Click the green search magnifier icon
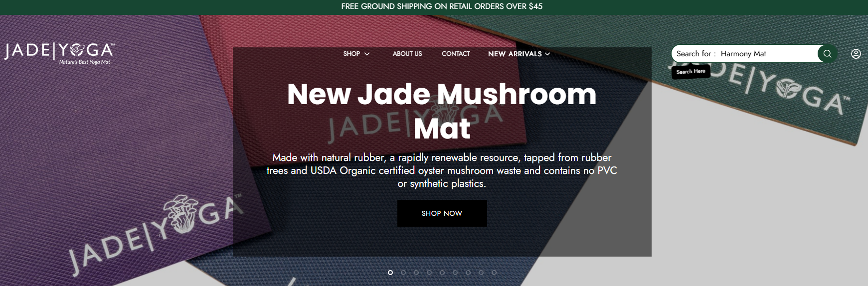 (x=827, y=54)
